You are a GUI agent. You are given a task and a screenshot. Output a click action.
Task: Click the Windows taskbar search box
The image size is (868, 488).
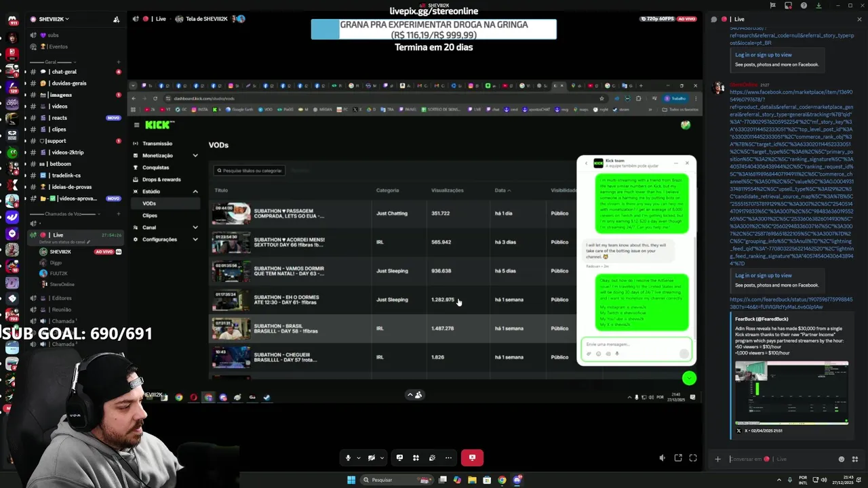tap(397, 480)
